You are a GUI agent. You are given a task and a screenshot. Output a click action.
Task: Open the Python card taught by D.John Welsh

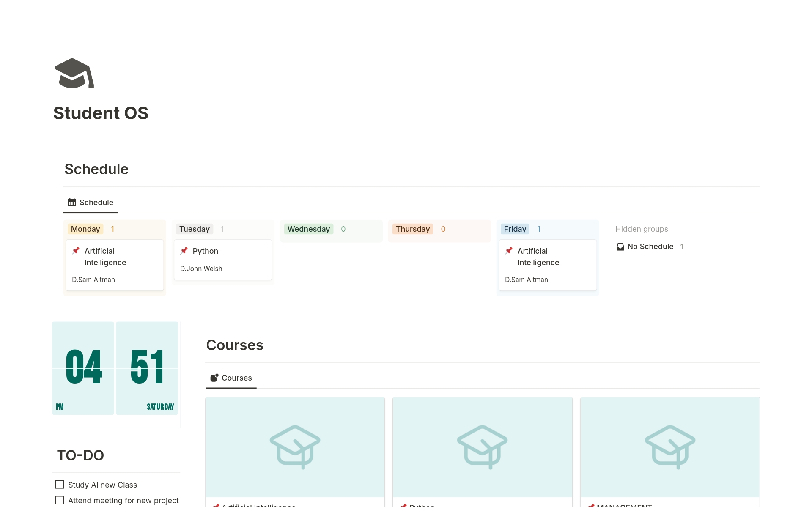[223, 259]
